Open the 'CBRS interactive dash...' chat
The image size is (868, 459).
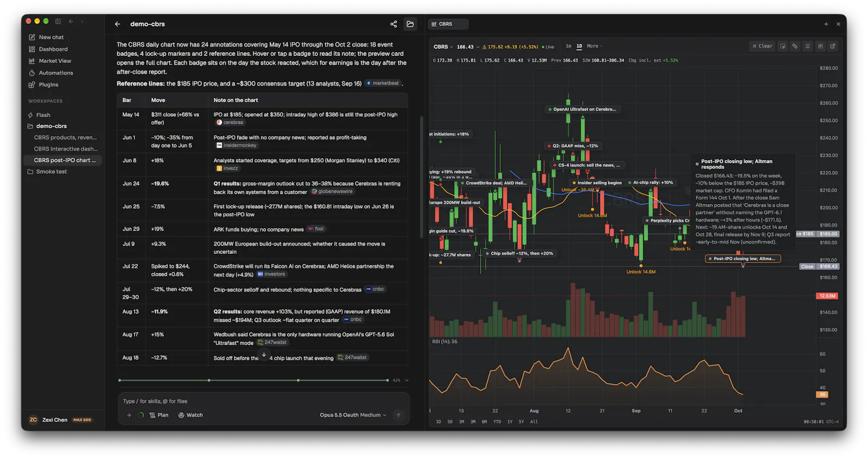(66, 149)
